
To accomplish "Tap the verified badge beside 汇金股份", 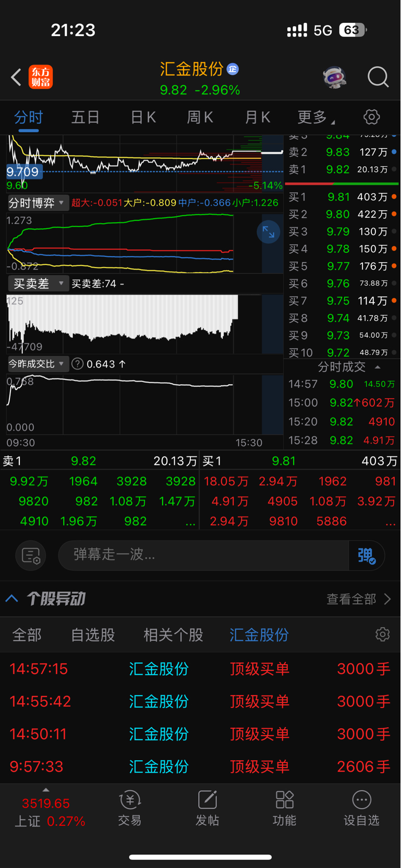I will coord(233,69).
